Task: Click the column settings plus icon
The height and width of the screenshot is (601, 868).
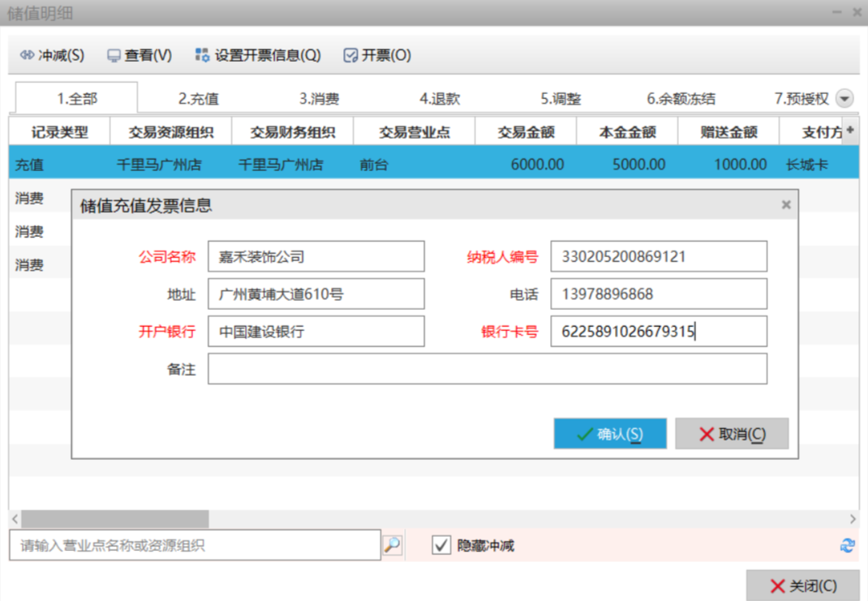Action: tap(850, 131)
